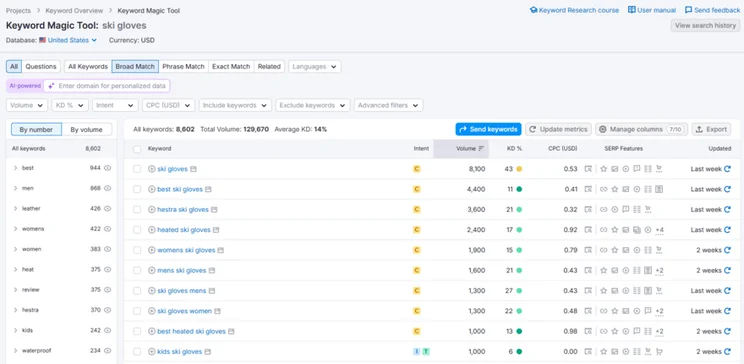Add best ski gloves via plus icon

(x=152, y=189)
